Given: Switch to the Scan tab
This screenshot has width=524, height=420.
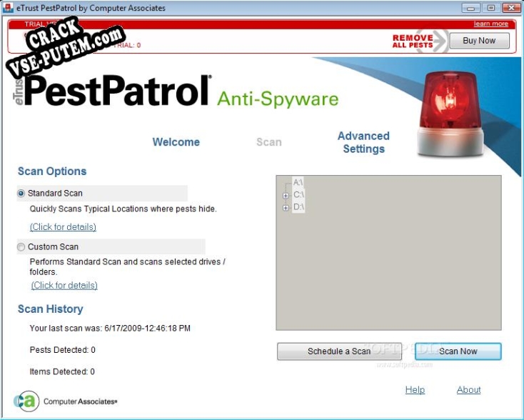Looking at the screenshot, I should [269, 142].
